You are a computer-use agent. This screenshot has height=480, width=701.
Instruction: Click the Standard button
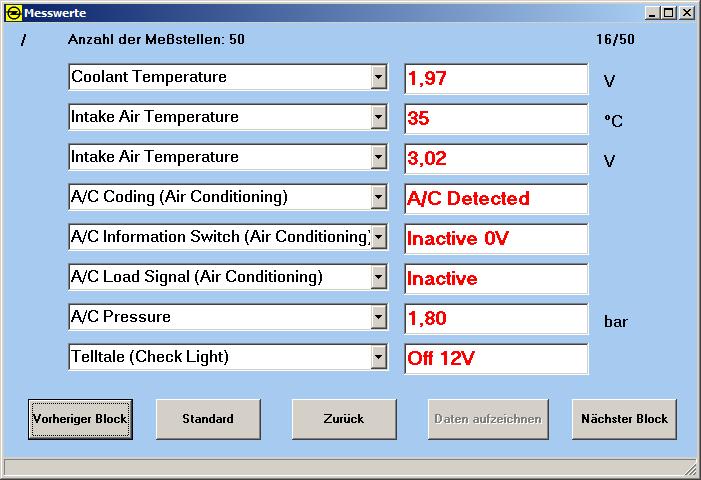[x=208, y=419]
